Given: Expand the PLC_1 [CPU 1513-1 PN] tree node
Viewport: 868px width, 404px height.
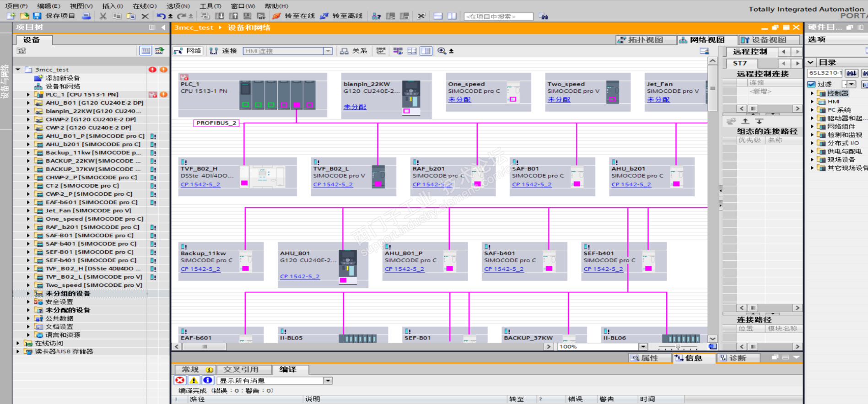Looking at the screenshot, I should coord(28,95).
